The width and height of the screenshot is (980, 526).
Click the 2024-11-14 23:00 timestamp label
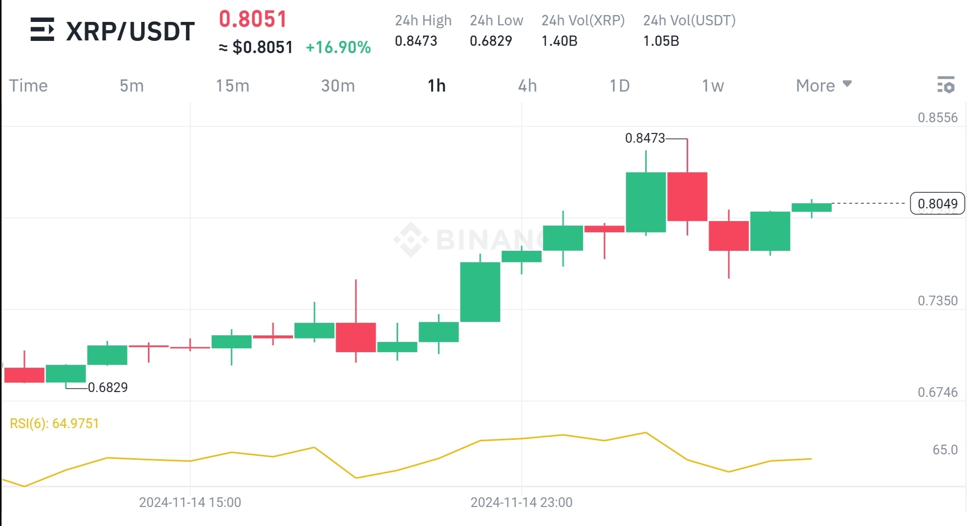(521, 502)
